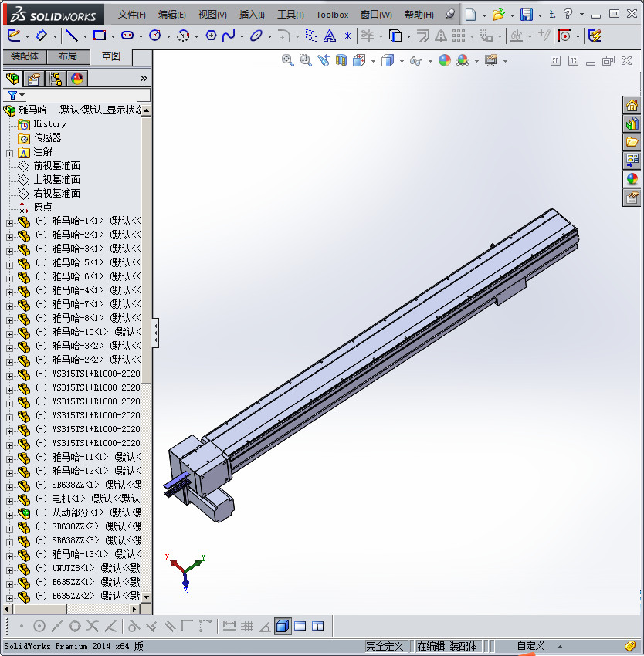Screen dimensions: 644x656
Task: Select the Ellipse sketch tool
Action: pyautogui.click(x=256, y=36)
